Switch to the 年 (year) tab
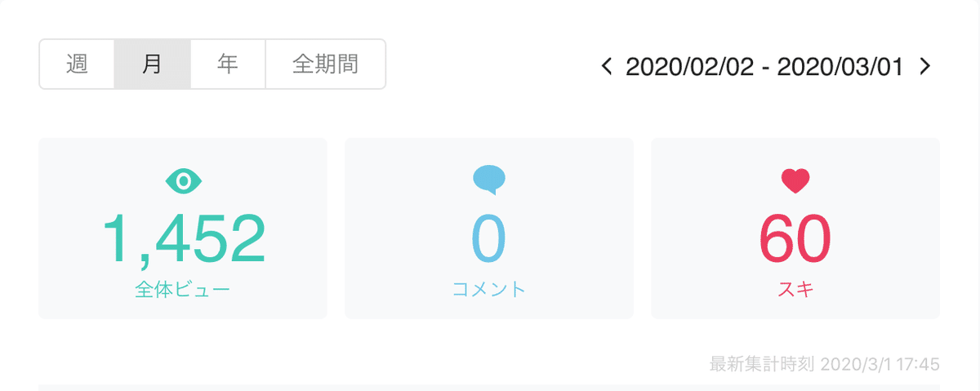 [228, 64]
